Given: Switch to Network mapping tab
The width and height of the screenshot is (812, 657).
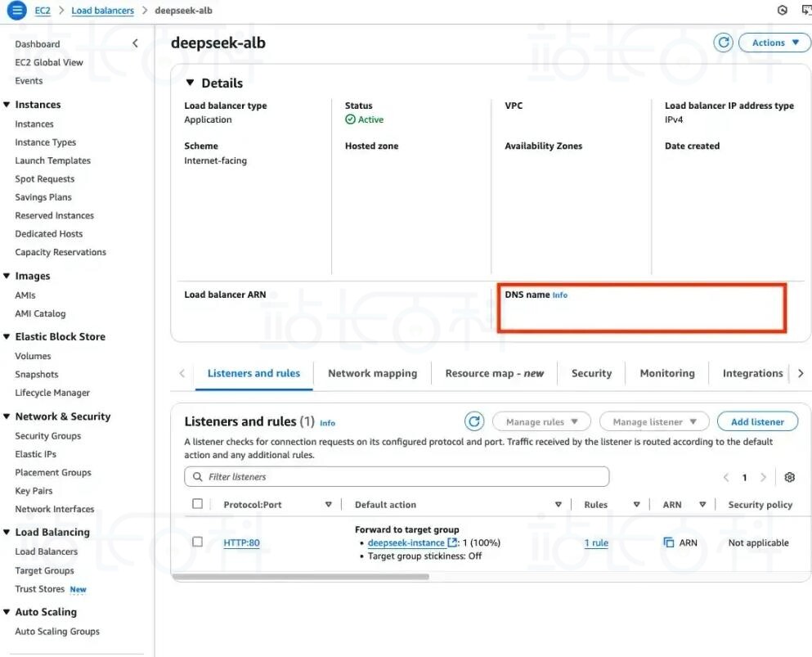Looking at the screenshot, I should click(372, 374).
